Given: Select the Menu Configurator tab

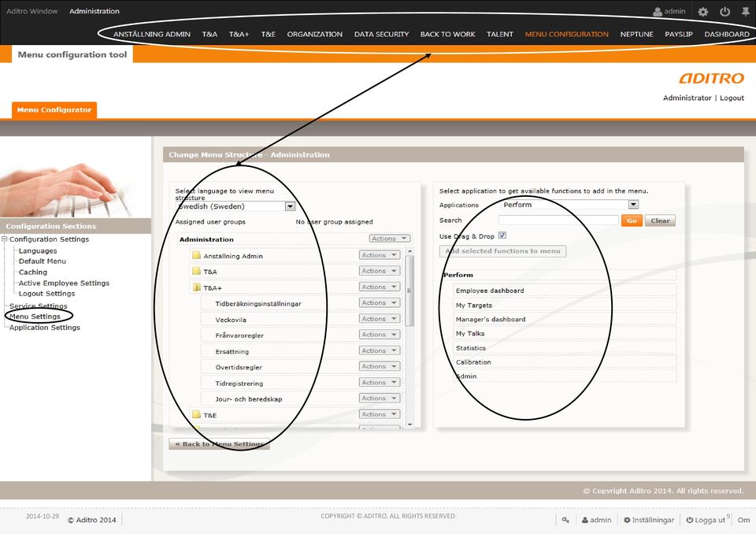Looking at the screenshot, I should (x=54, y=110).
